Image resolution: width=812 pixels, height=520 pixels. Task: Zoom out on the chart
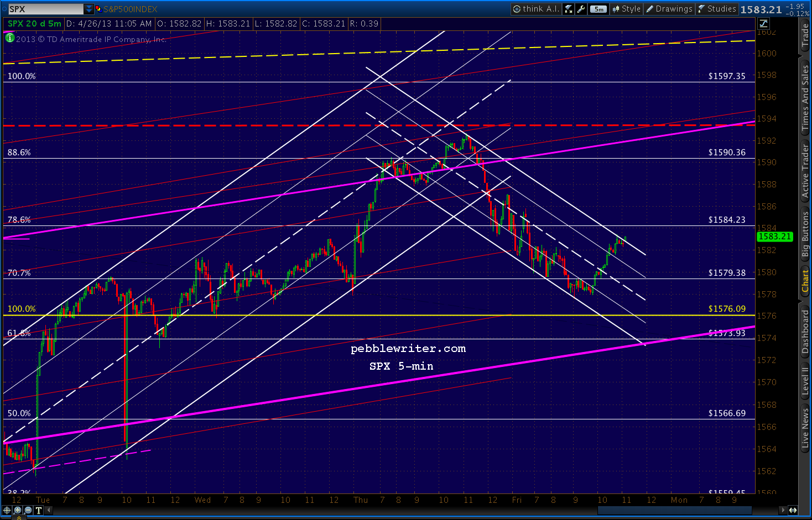tap(28, 510)
